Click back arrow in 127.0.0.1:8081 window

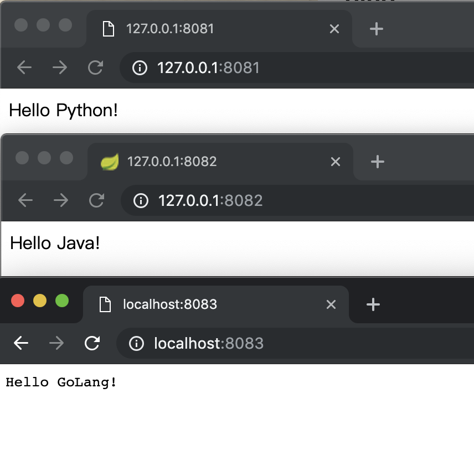24,68
